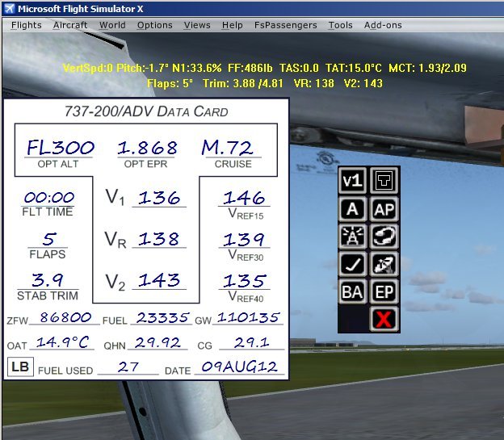Viewport: 504px width, 440px height.
Task: Click the V1 speed value 136
Action: [159, 198]
